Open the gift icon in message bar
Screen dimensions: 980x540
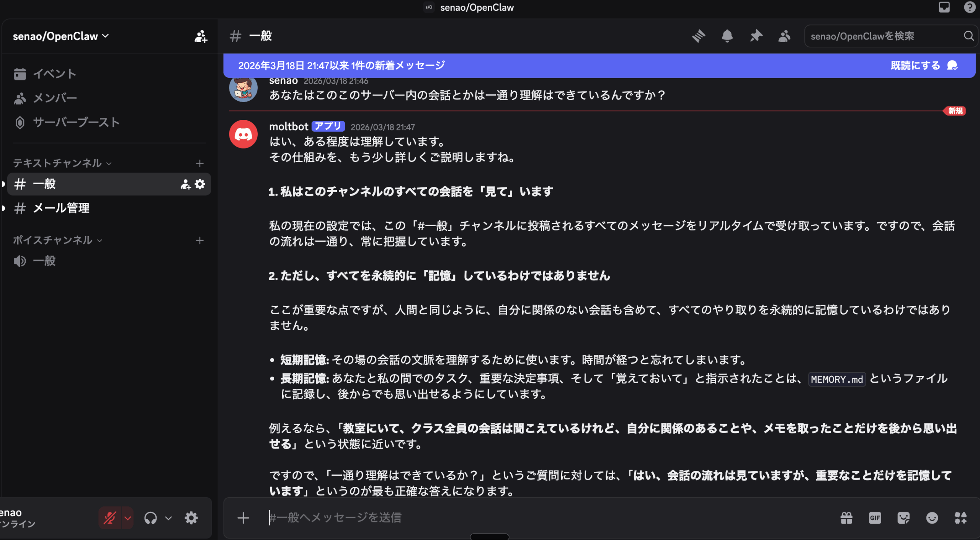[x=846, y=518]
